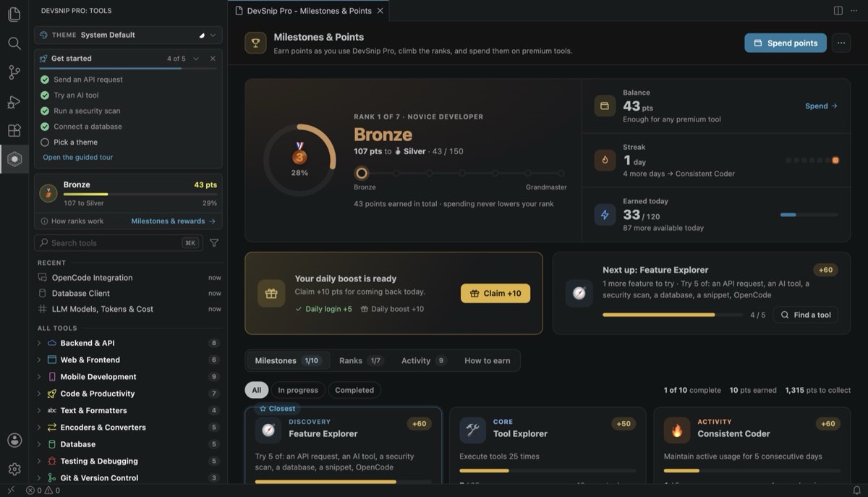Click the Balance wallet icon
The width and height of the screenshot is (868, 497).
tap(605, 106)
